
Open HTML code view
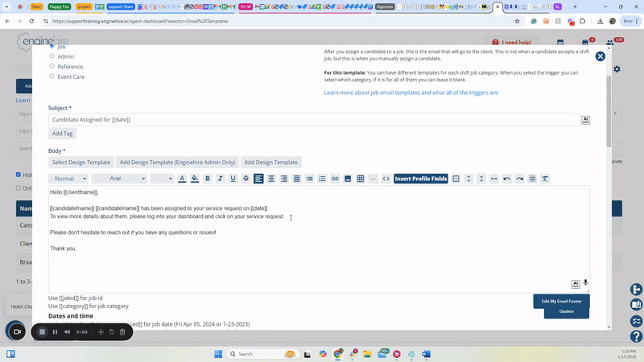click(x=386, y=179)
